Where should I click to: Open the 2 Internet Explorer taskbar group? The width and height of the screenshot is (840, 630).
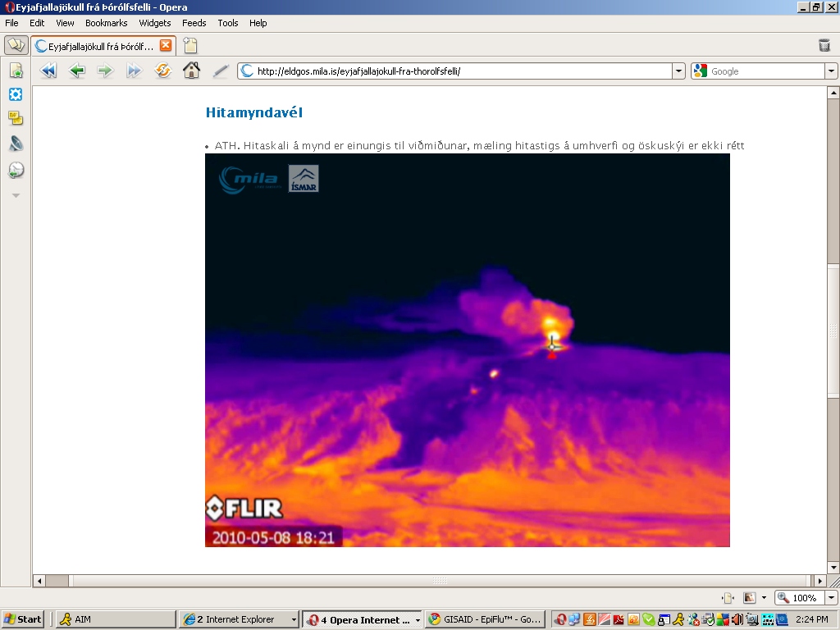click(x=239, y=619)
